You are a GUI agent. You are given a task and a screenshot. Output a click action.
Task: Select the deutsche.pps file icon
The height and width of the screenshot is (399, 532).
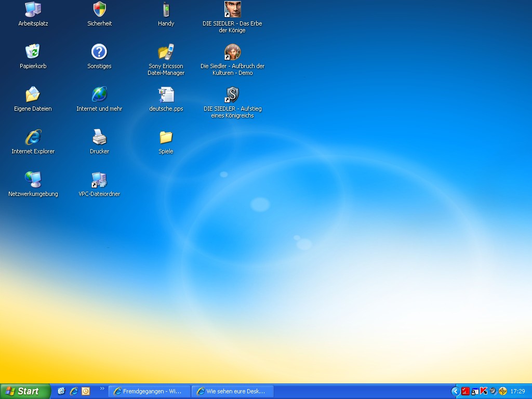[x=166, y=95]
